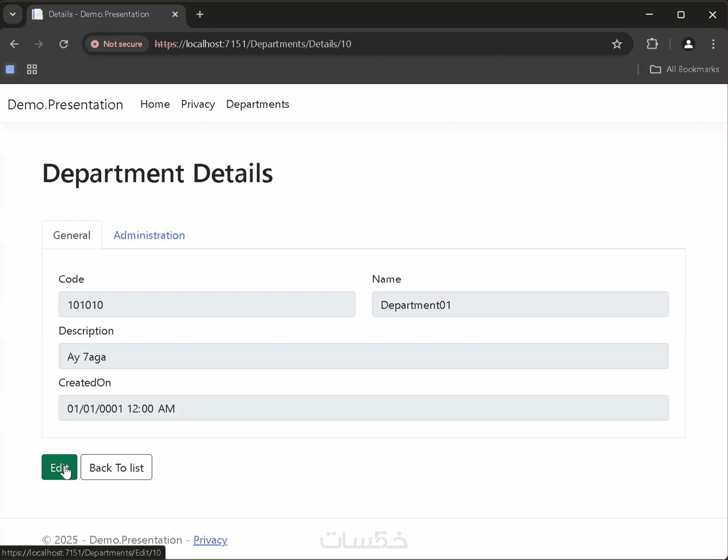Click the Description field containing Ay 7aga
Screen dimensions: 728x560
(363, 356)
